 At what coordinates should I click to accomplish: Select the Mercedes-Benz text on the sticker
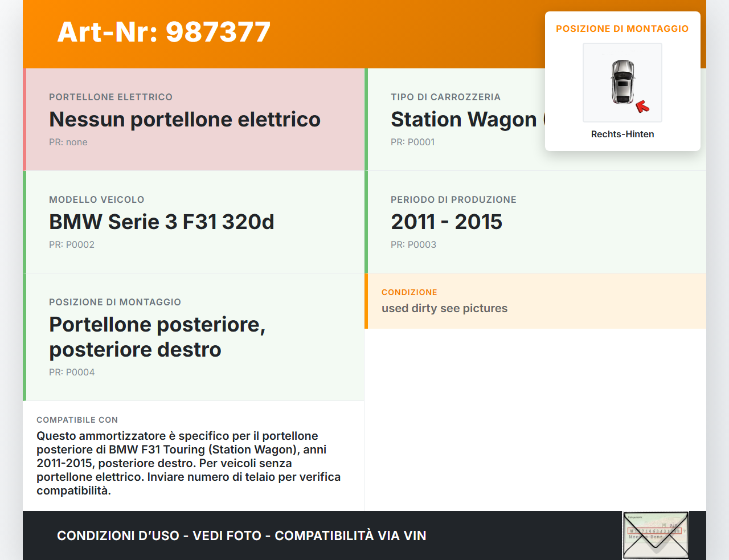point(645,537)
